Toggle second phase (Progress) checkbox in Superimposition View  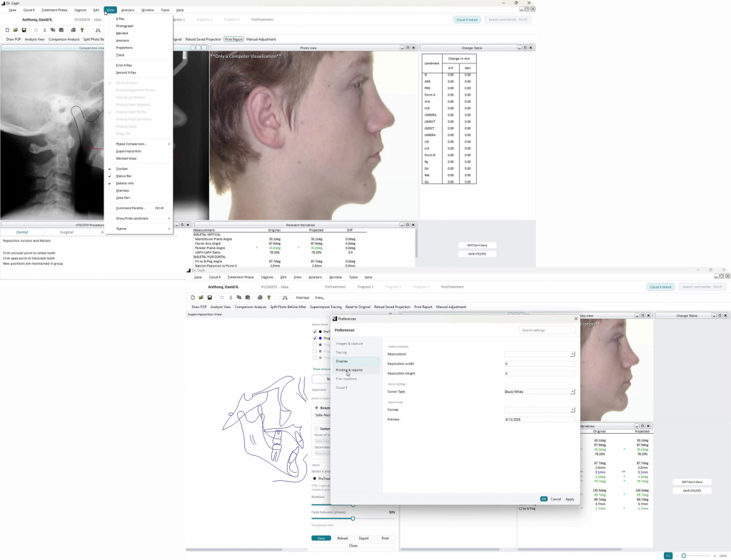tap(315, 338)
